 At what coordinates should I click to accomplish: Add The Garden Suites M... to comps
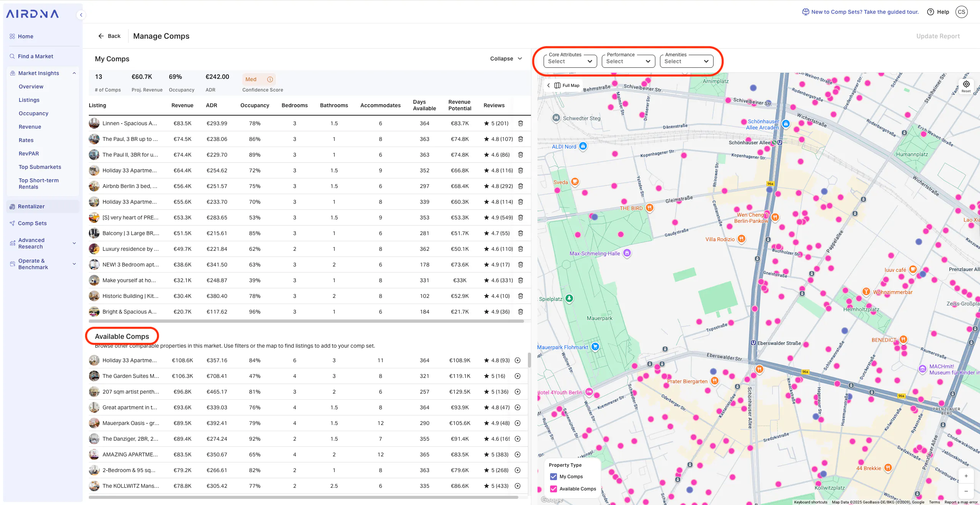click(518, 376)
